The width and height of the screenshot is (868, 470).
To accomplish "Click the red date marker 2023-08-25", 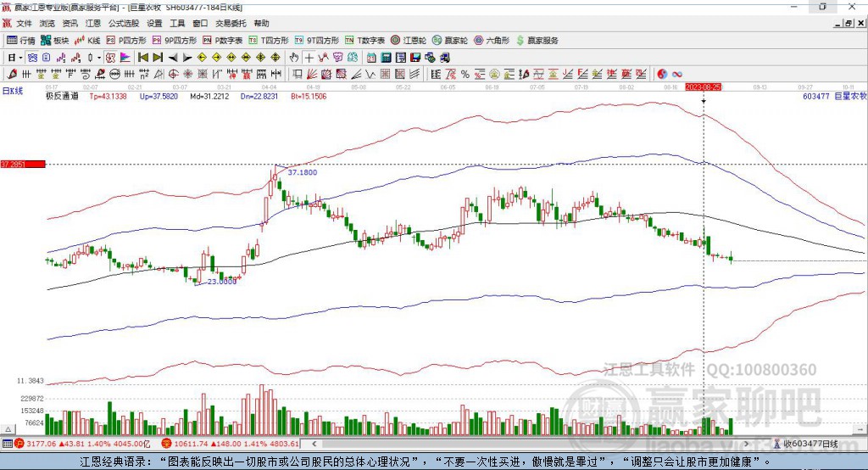I will [x=703, y=87].
